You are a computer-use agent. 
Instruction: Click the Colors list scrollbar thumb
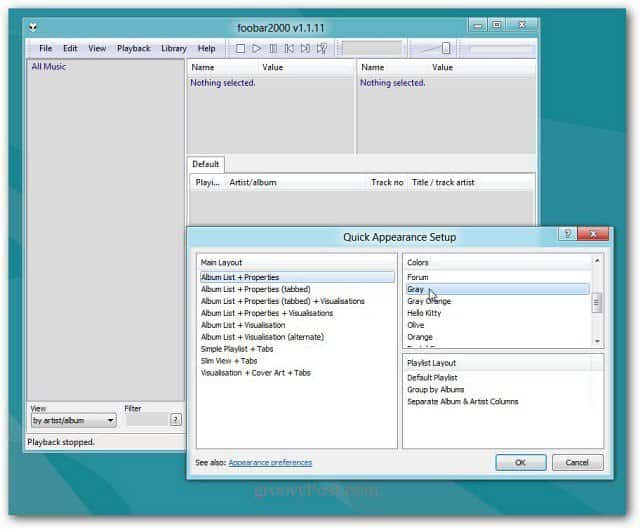point(597,302)
